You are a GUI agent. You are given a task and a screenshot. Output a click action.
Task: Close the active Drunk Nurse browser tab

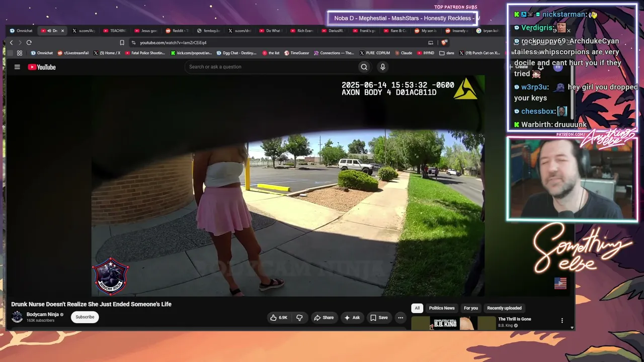[62, 31]
